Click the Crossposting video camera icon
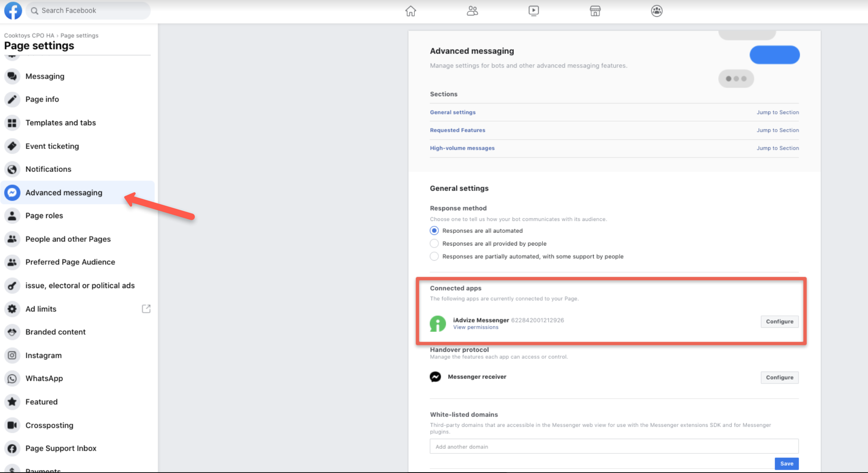This screenshot has width=868, height=473. click(x=12, y=425)
